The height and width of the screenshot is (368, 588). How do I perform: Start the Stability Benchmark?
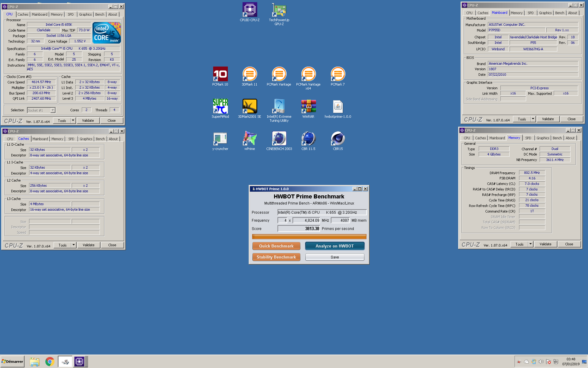tap(276, 257)
